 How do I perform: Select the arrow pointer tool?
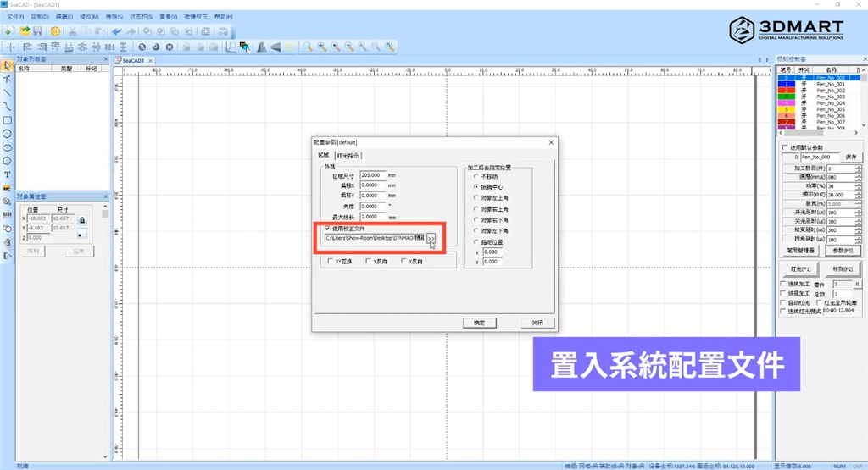click(x=7, y=65)
